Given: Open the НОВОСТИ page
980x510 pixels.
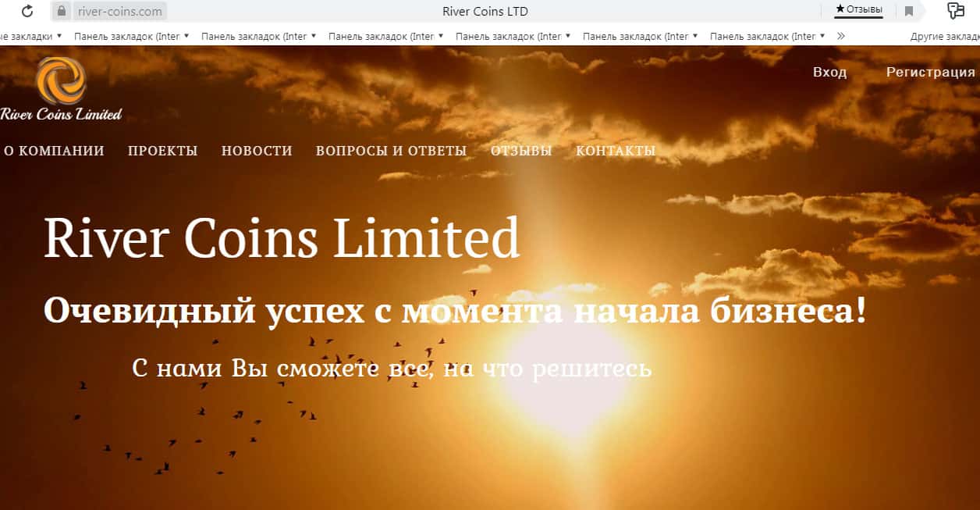Looking at the screenshot, I should [x=257, y=151].
